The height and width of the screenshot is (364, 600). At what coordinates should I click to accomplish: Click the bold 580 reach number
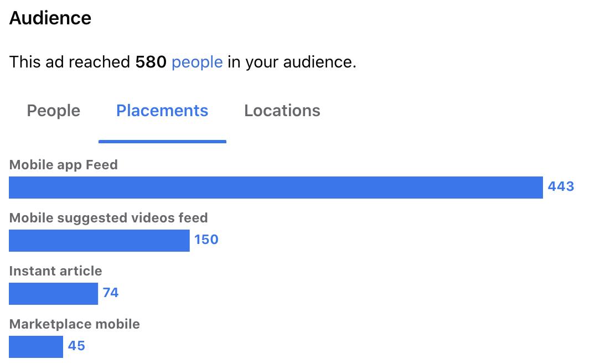(x=151, y=62)
